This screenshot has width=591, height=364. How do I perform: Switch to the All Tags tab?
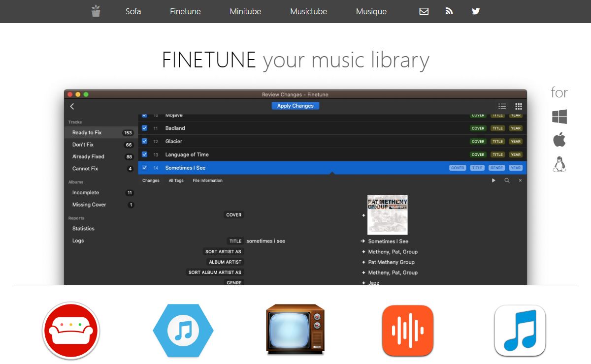tap(176, 181)
